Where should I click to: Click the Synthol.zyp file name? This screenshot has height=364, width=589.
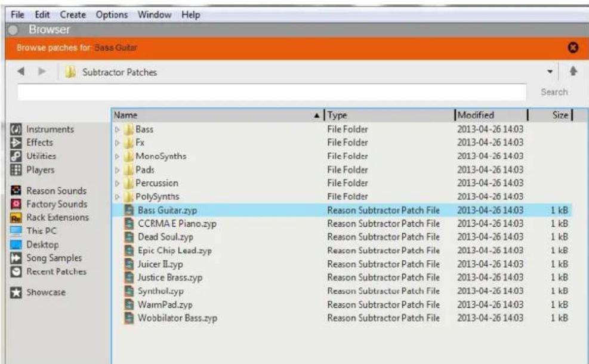pyautogui.click(x=161, y=291)
